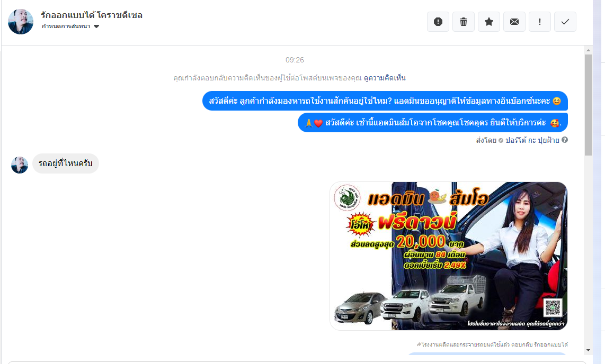Click timestamp 09:26

(x=295, y=60)
